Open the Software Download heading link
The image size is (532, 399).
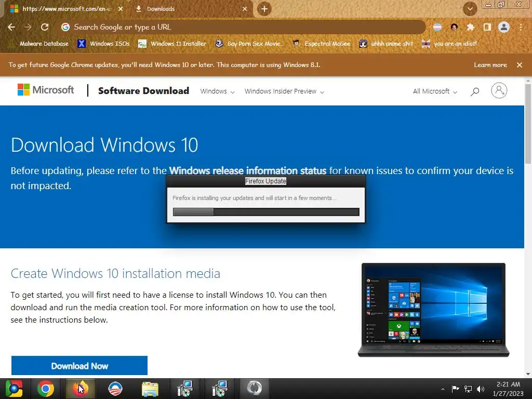tap(143, 91)
